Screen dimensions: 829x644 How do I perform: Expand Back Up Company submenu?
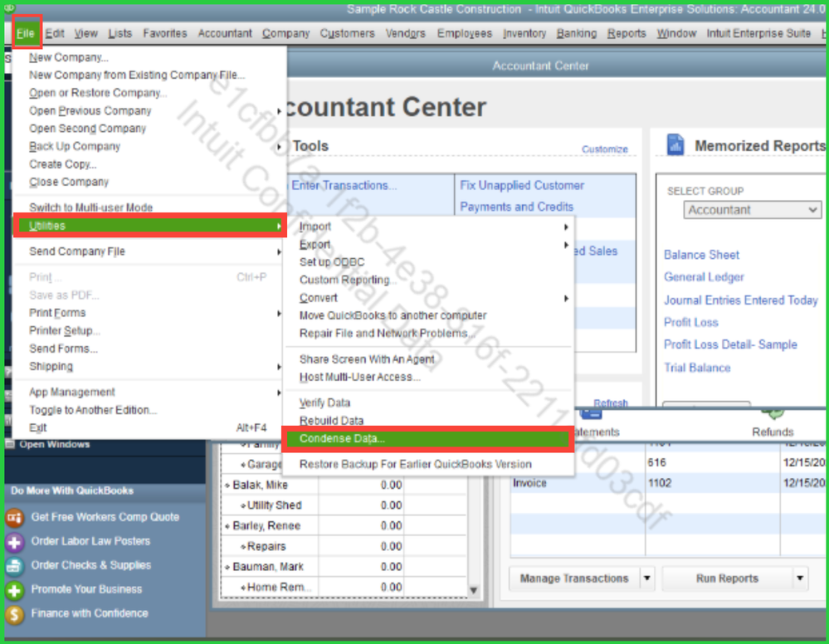(x=279, y=146)
